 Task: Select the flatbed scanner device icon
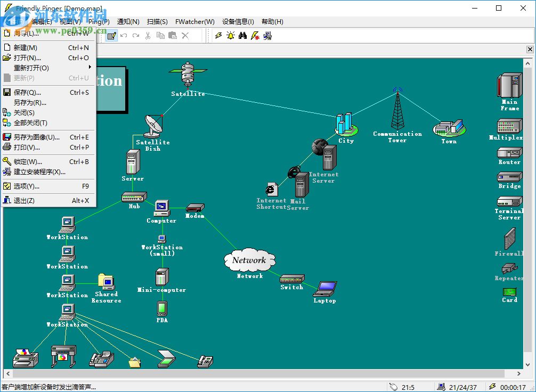(167, 359)
